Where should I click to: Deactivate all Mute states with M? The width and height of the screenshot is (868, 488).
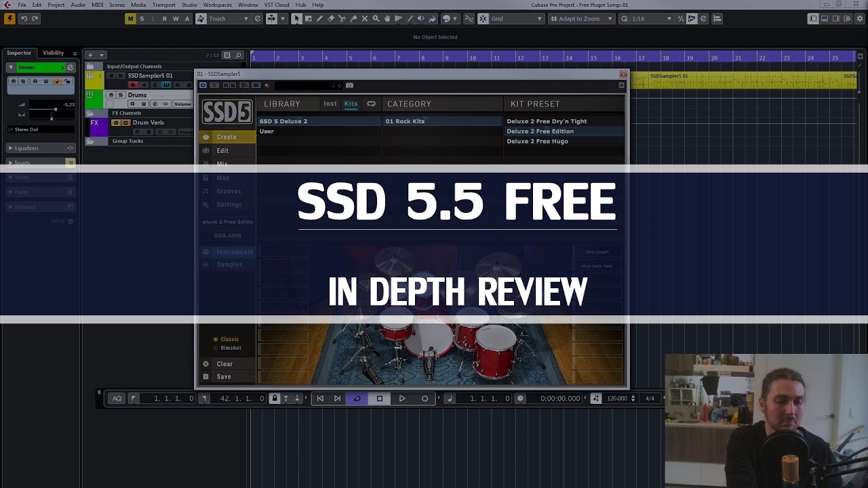(x=130, y=18)
